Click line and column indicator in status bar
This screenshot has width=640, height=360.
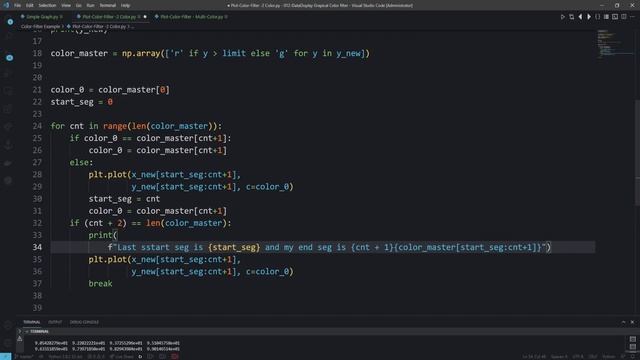[x=534, y=357]
